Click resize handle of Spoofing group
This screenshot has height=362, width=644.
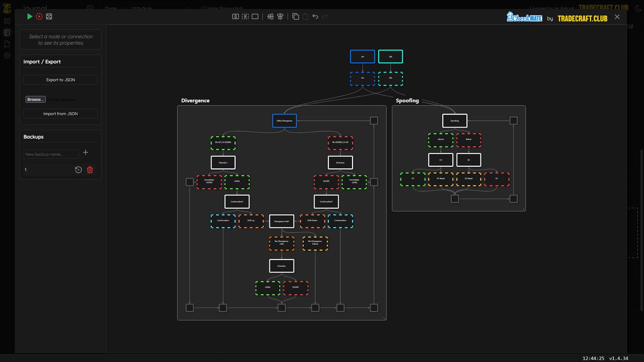click(524, 209)
